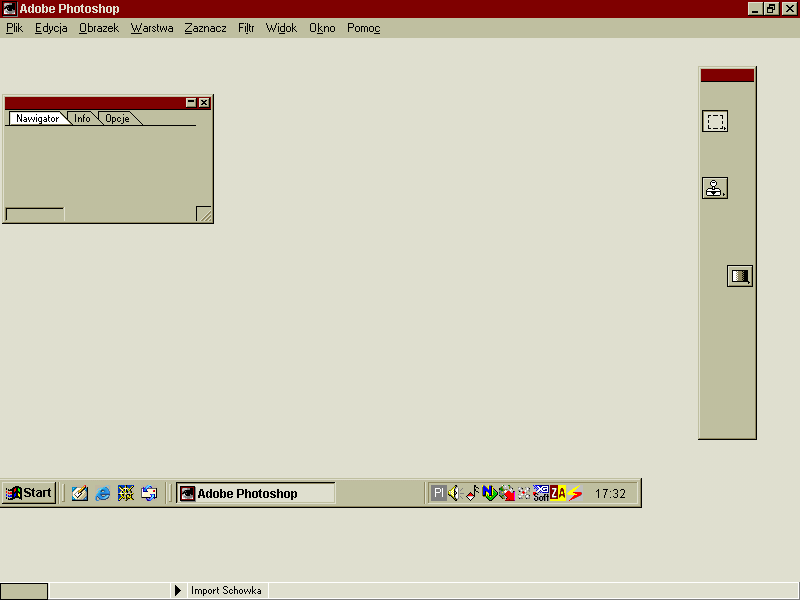Open the Windows Start menu

click(29, 493)
